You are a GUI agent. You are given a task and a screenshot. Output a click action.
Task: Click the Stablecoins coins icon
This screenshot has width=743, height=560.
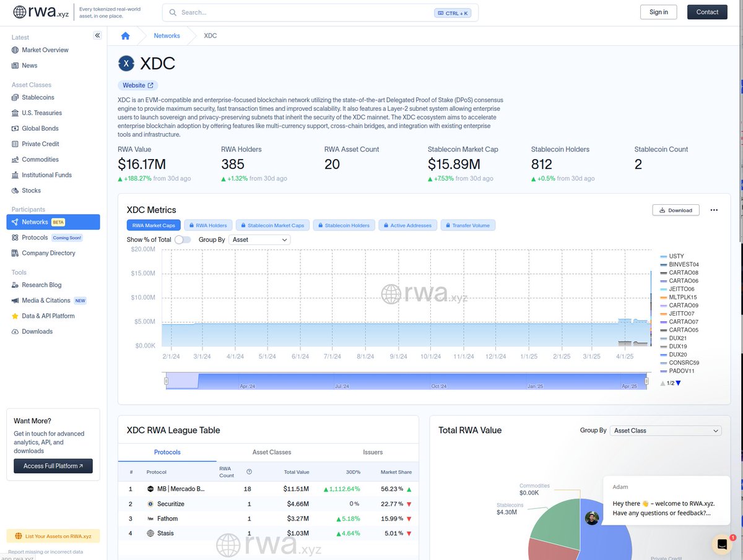coord(15,98)
